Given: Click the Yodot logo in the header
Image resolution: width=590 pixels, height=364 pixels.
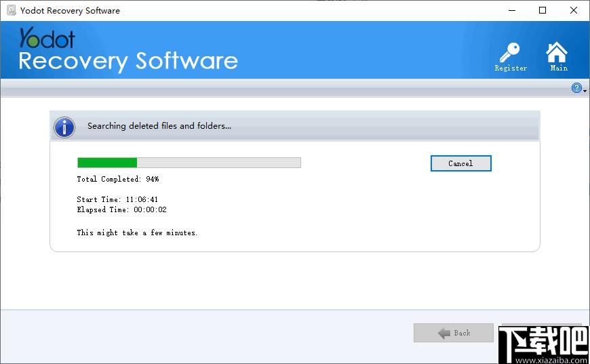Looking at the screenshot, I should tap(47, 37).
